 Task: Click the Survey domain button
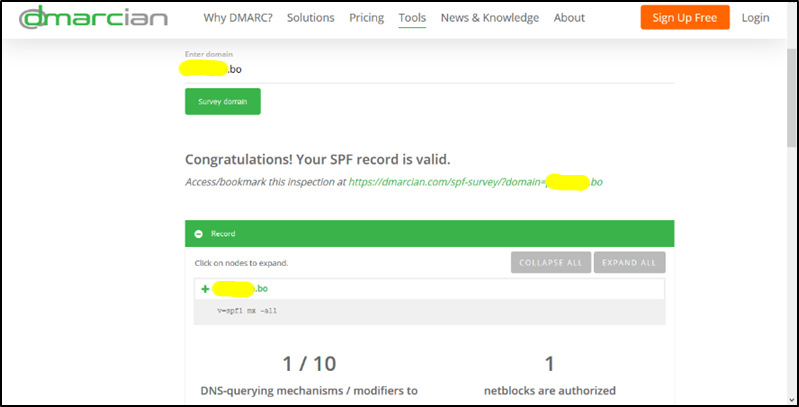click(x=223, y=101)
